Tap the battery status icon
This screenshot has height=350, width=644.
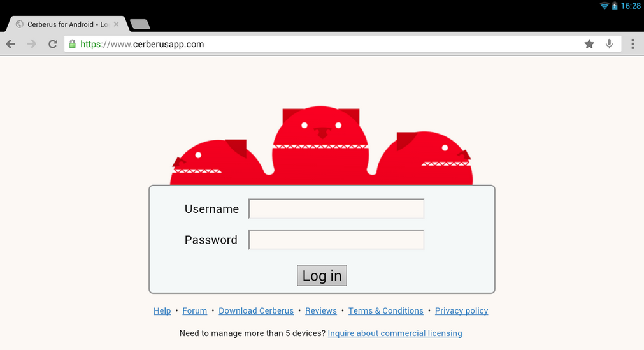(615, 6)
